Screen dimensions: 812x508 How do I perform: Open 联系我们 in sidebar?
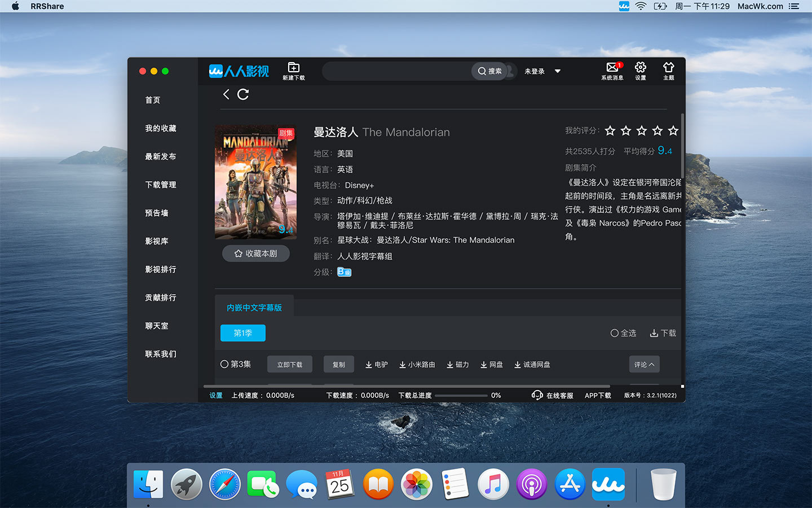coord(161,354)
